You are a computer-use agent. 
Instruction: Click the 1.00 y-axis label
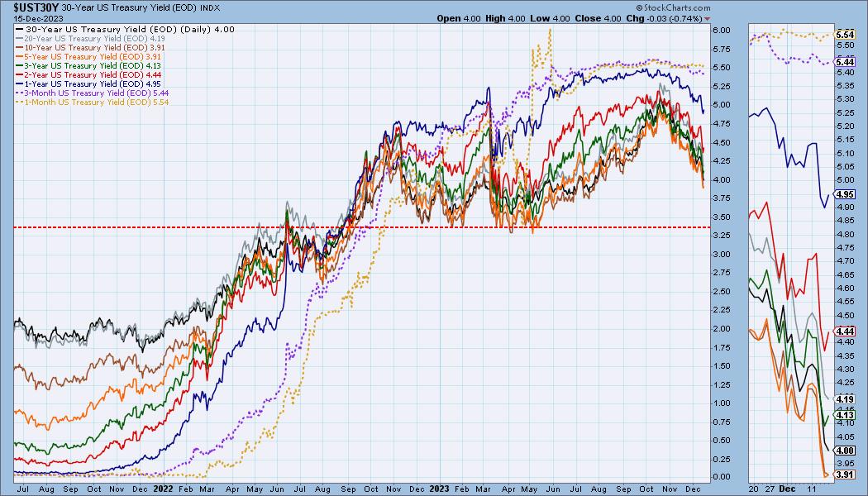coord(722,403)
